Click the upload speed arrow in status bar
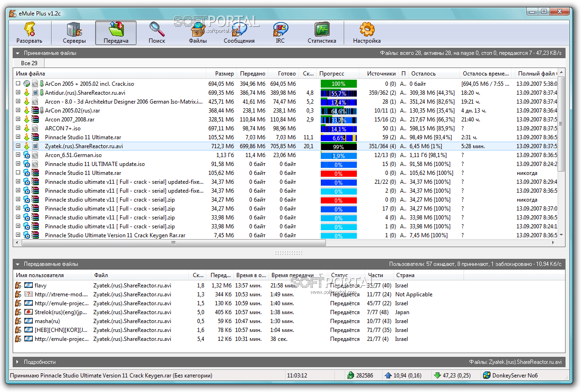581x392 pixels. [388, 375]
